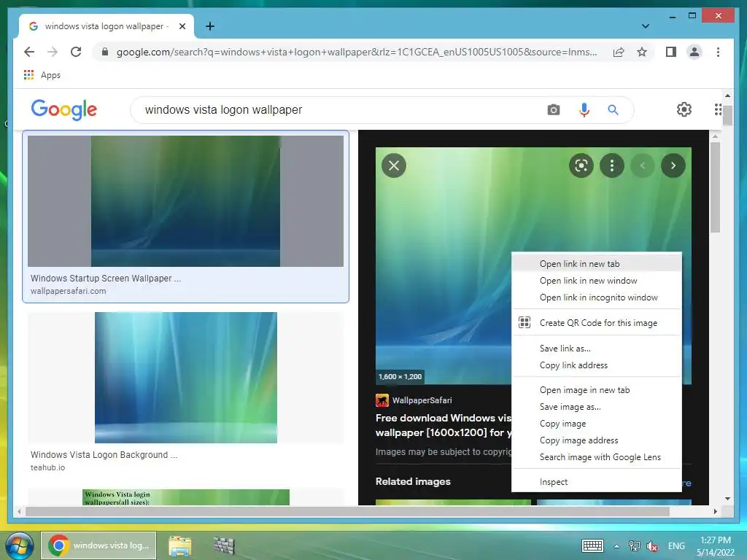Show the previous image in preview
The image size is (747, 560).
click(x=642, y=166)
